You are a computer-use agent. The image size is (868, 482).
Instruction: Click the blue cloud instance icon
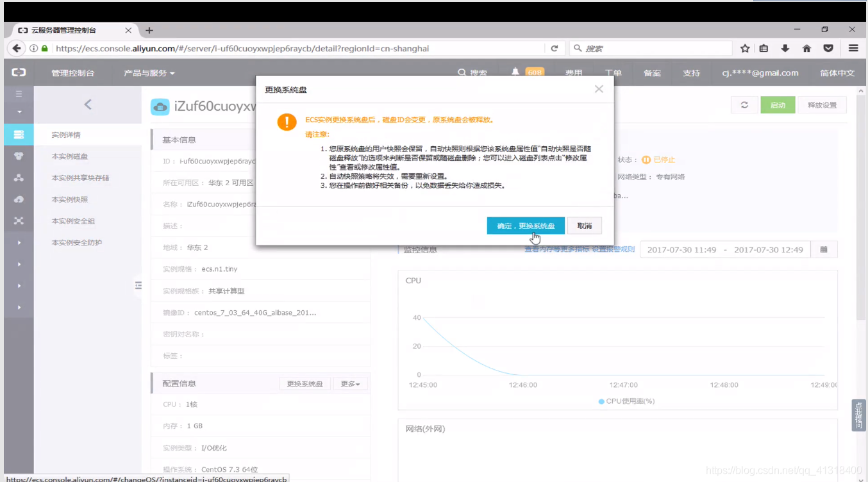(160, 106)
